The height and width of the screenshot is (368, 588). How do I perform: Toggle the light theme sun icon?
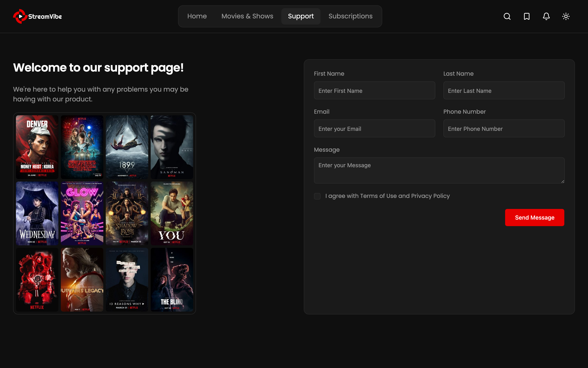(x=566, y=16)
